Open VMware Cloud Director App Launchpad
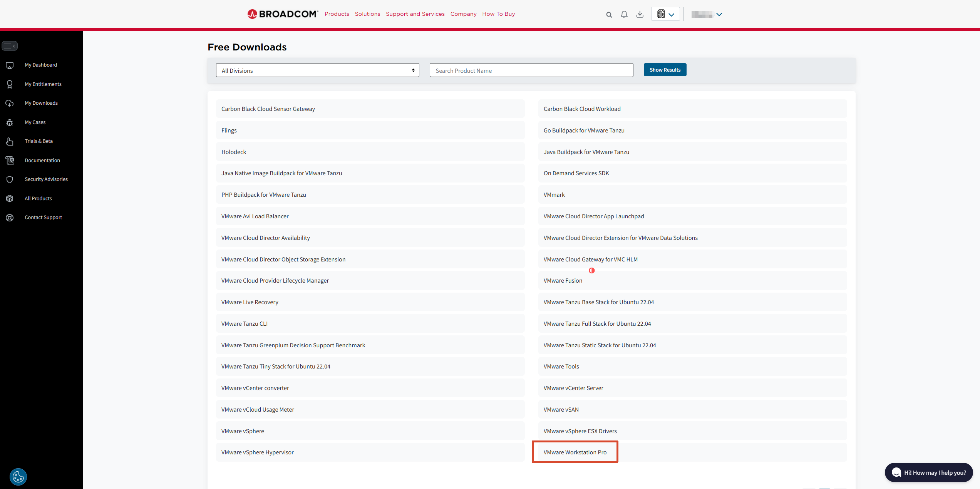This screenshot has height=489, width=980. click(x=693, y=216)
